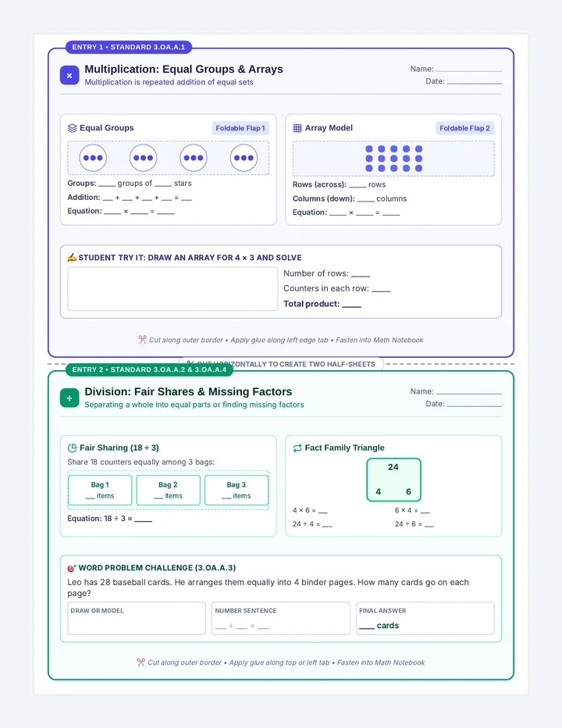Click the Leo baseball cards word problem text
Screen dimensions: 562x728
point(269,587)
